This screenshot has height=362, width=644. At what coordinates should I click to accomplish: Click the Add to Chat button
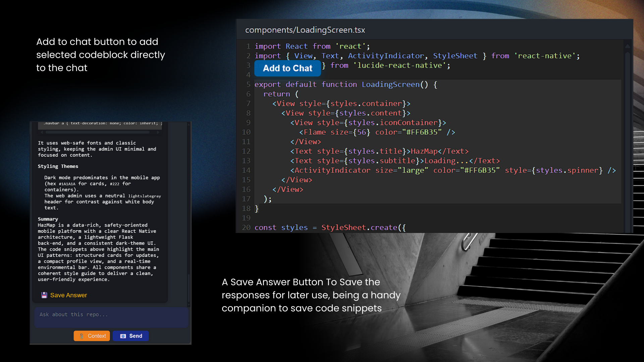click(287, 68)
